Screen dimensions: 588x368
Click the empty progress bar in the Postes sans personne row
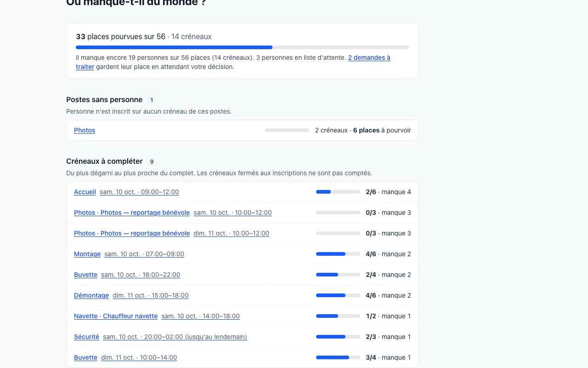287,130
